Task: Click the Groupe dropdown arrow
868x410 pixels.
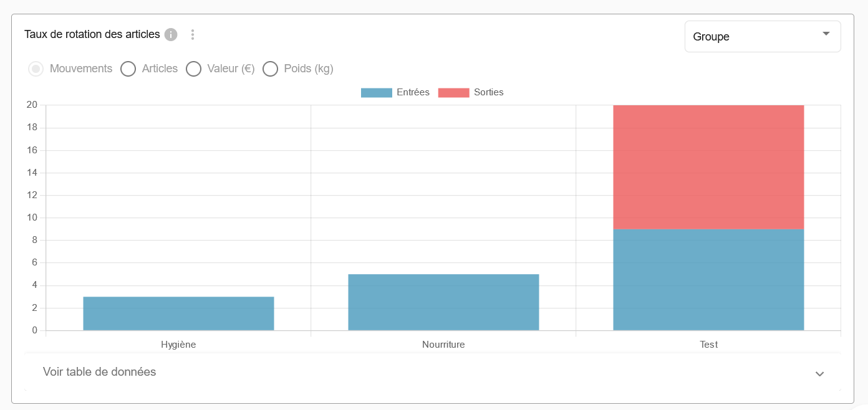Action: [x=826, y=34]
